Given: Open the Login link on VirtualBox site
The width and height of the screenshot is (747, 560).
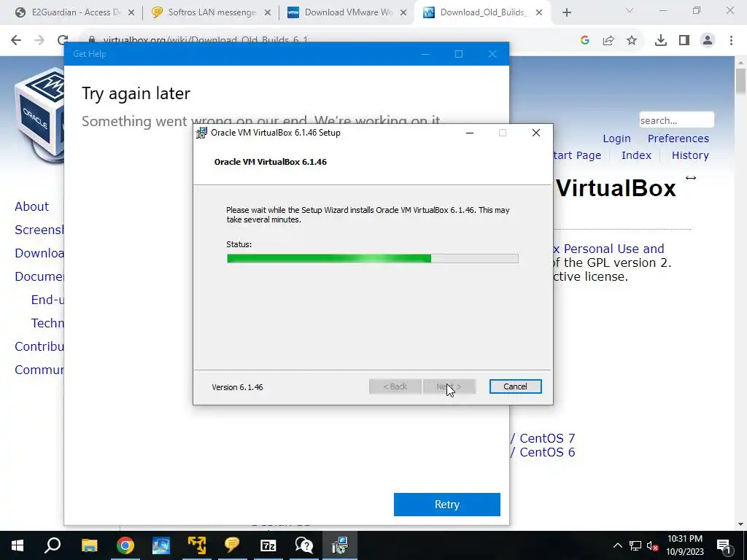Looking at the screenshot, I should (x=616, y=139).
